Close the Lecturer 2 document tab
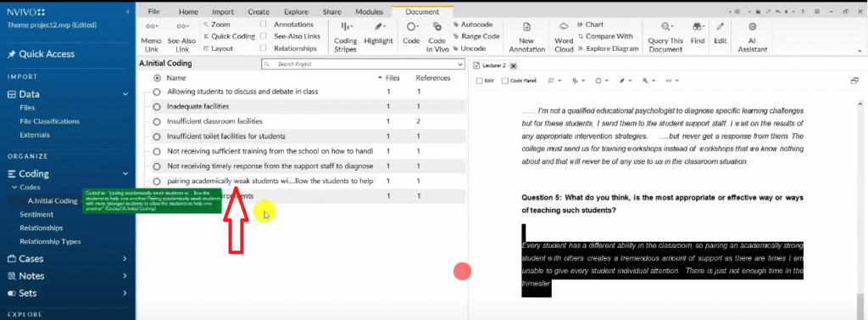868x320 pixels. click(513, 65)
